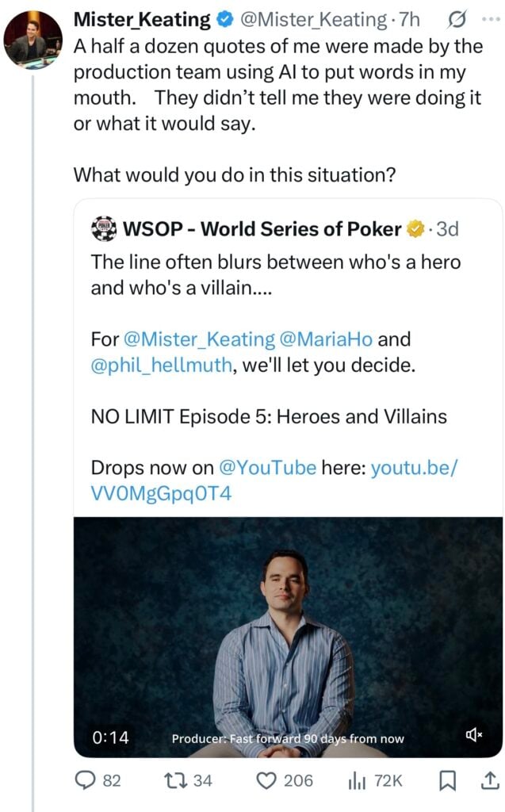Like the tweet with the heart icon

pyautogui.click(x=267, y=781)
